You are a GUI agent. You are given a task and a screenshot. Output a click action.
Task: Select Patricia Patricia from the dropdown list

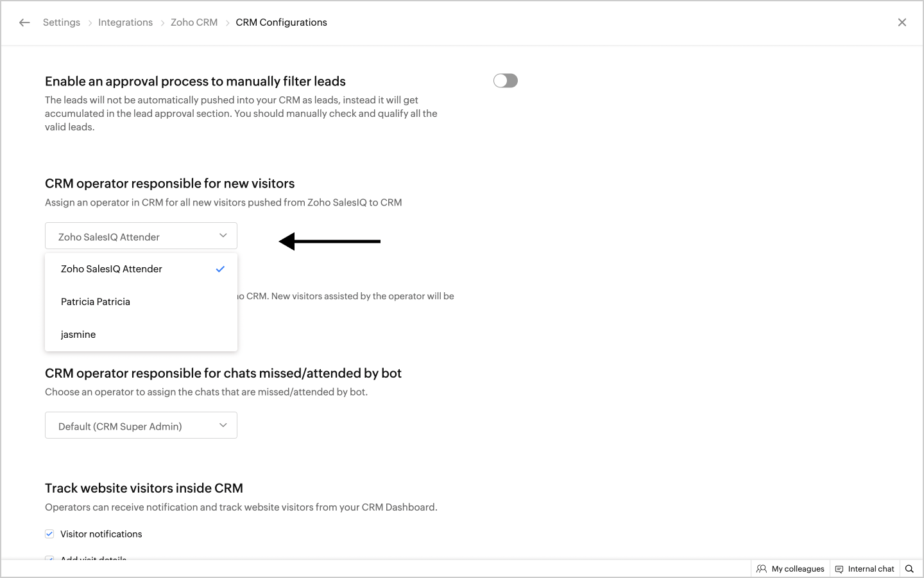tap(141, 302)
